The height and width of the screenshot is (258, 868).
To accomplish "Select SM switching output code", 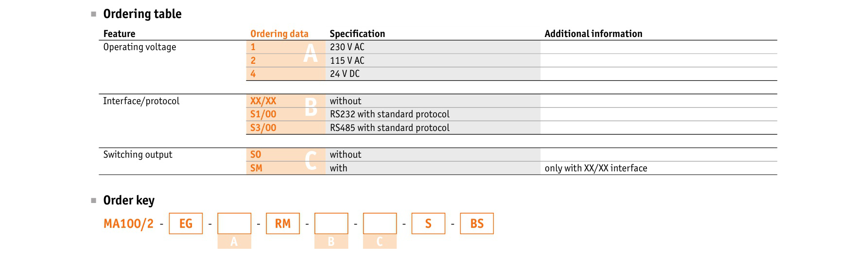I will (256, 168).
